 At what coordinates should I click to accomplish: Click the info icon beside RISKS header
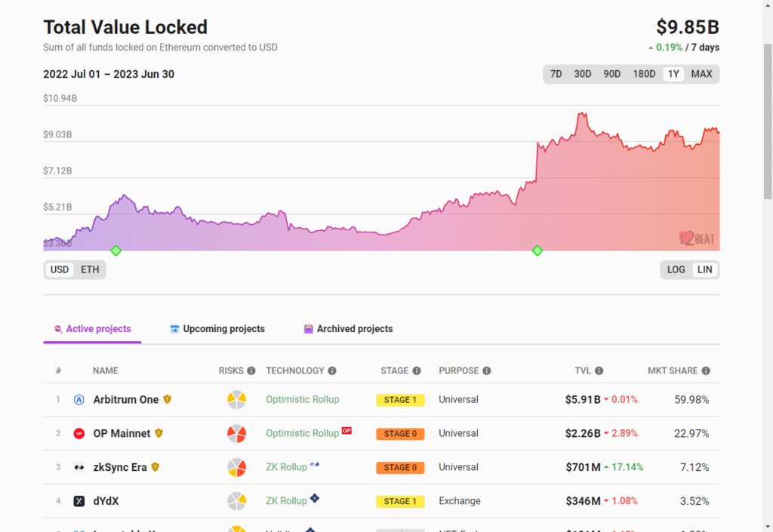click(x=251, y=371)
